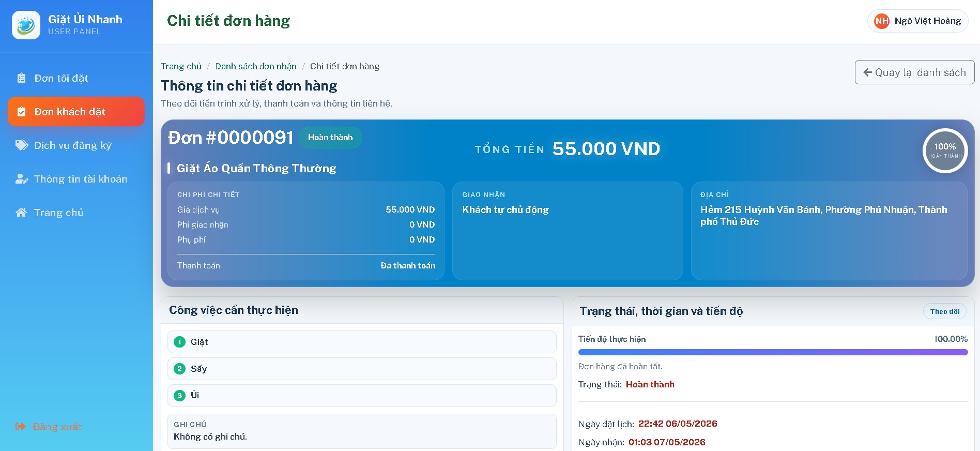Click the Tiến độ thực hiện progress bar

point(773,352)
